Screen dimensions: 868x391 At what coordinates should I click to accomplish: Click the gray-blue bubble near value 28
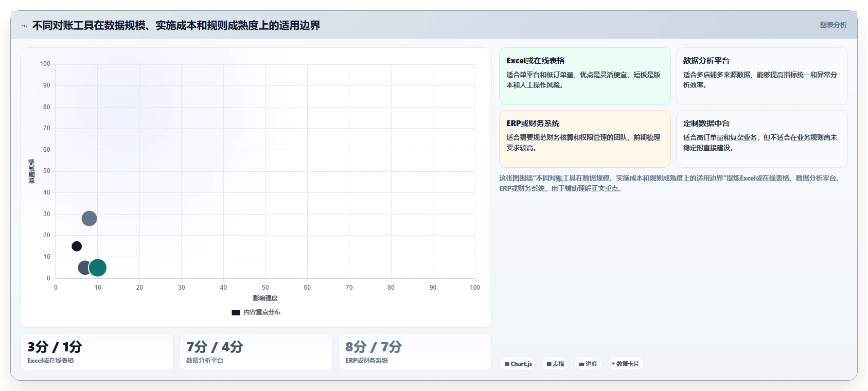[89, 219]
